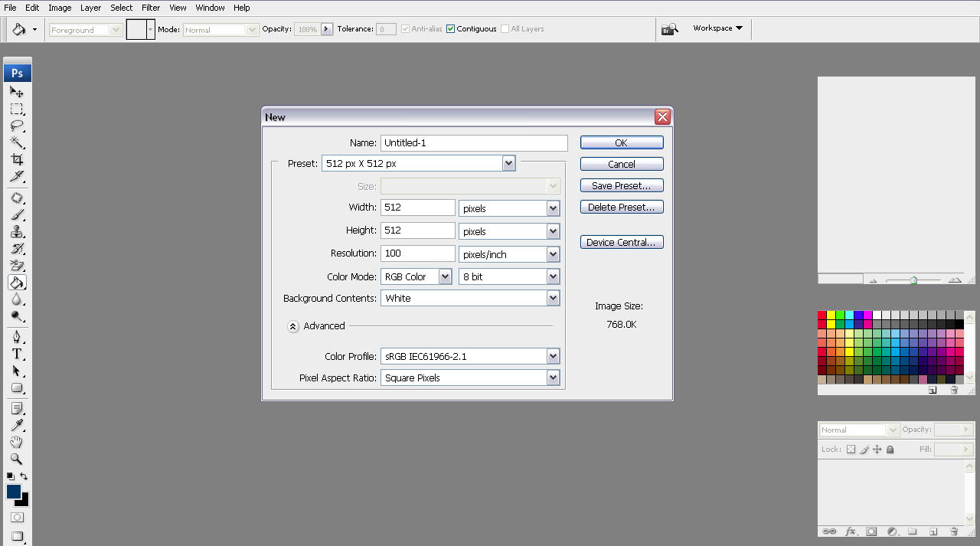Select the Paint Bucket tool in toolbox

point(17,283)
